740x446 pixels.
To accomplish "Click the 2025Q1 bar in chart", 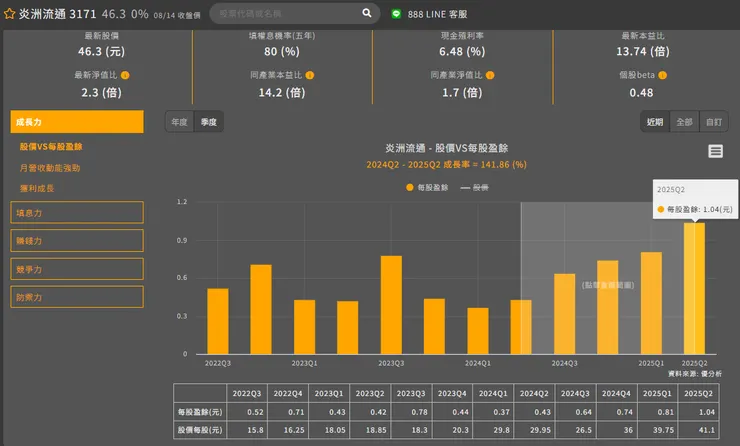I will [x=651, y=303].
